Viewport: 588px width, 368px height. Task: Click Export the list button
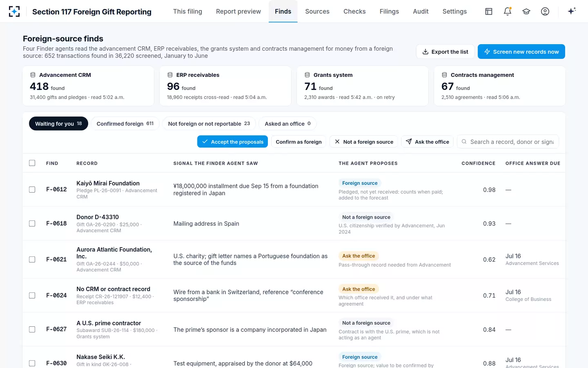[x=445, y=52]
